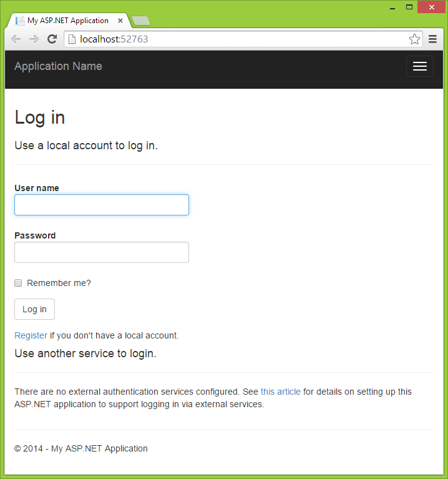Reload the page with refresh icon
Screen dimensions: 448x479
(52, 39)
